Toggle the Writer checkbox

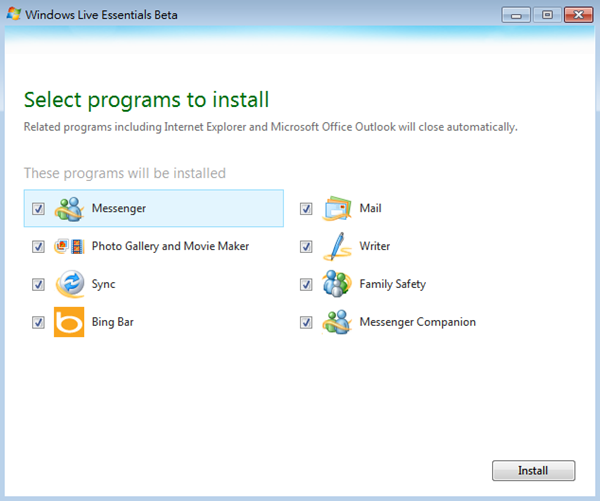[306, 246]
